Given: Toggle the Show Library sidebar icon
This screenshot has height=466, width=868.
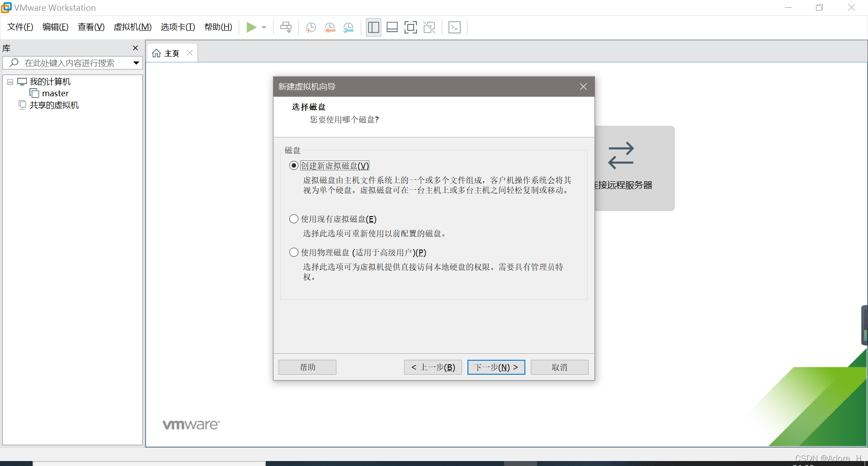Looking at the screenshot, I should click(x=373, y=28).
